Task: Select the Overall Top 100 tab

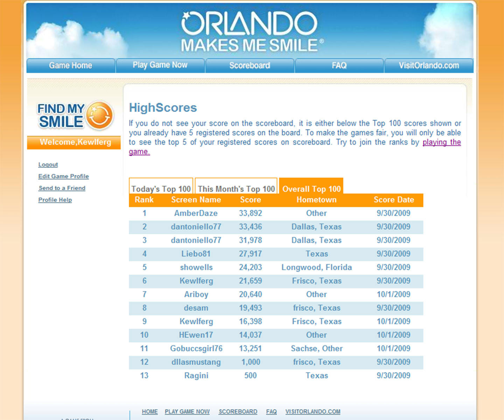Action: click(311, 186)
